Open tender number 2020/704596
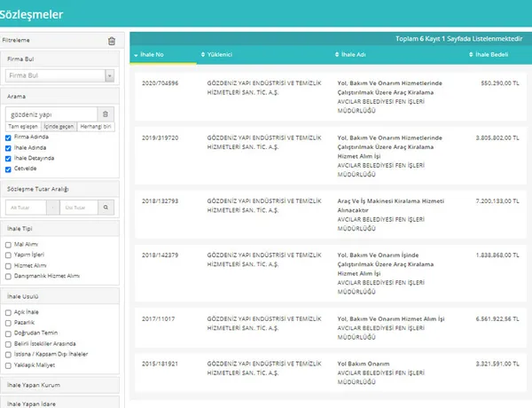 160,83
